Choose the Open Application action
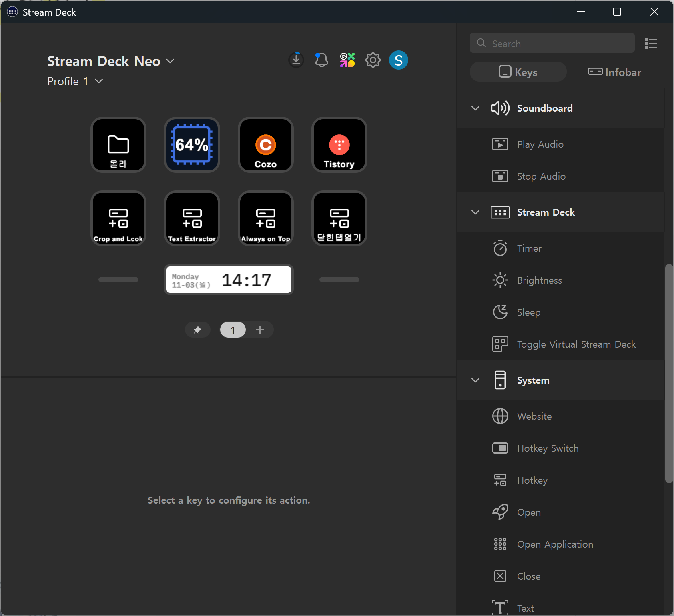Screen dimensions: 674x616 point(560,544)
